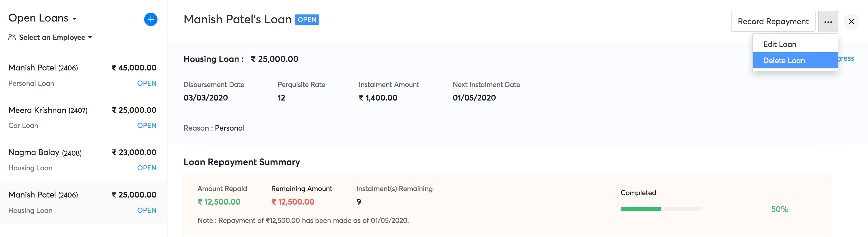
Task: Select Delete Loan from the menu
Action: [784, 61]
